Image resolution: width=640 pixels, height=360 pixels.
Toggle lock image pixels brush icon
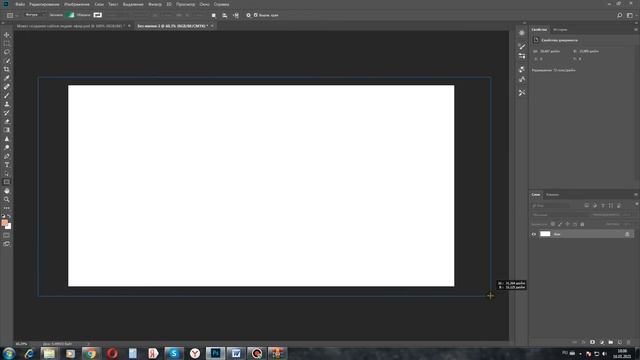pos(560,224)
